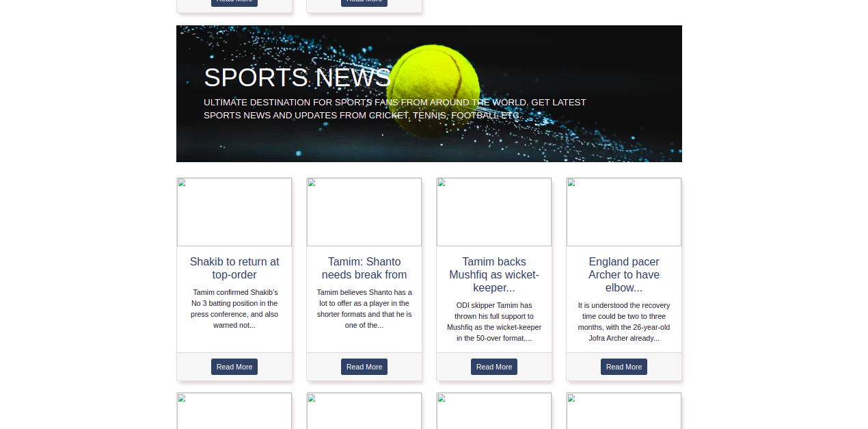Open Read More under Shakib to return article

(x=234, y=367)
